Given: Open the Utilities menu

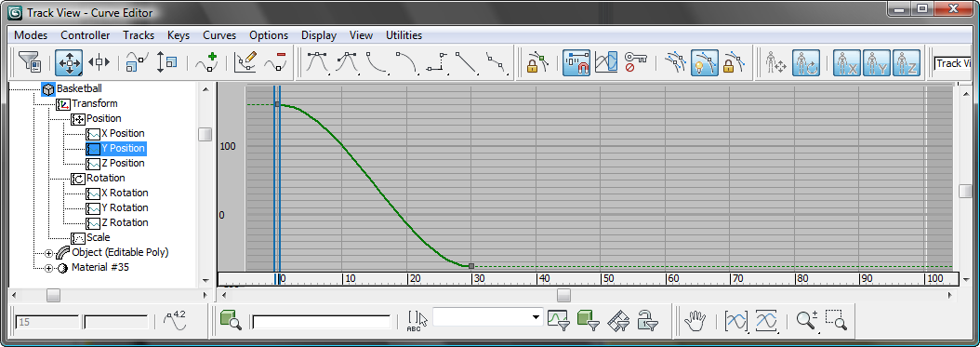Looking at the screenshot, I should pos(404,35).
